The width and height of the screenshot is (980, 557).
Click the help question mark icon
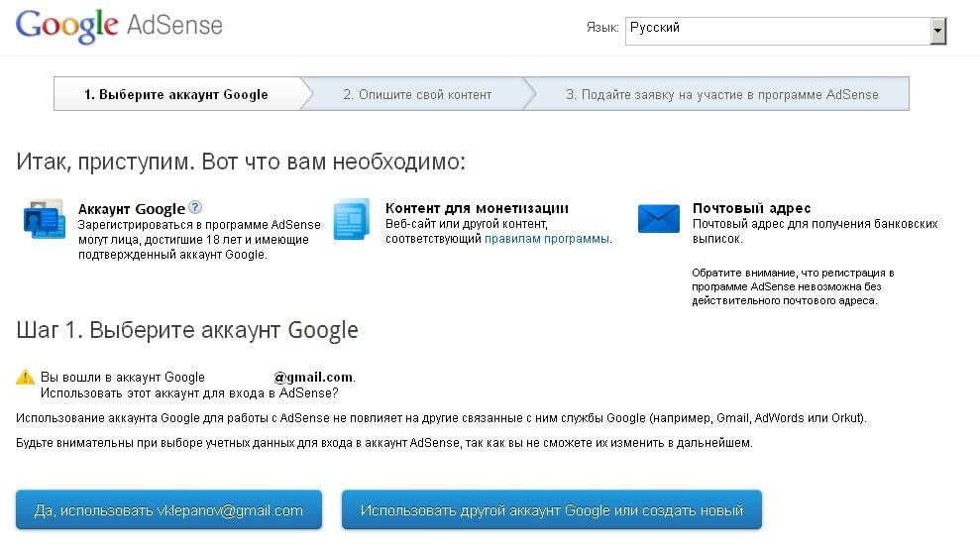coord(195,208)
